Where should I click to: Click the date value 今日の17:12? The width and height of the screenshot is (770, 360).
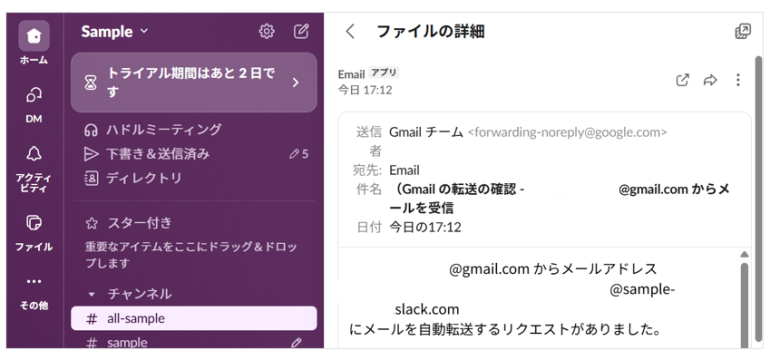pos(425,227)
